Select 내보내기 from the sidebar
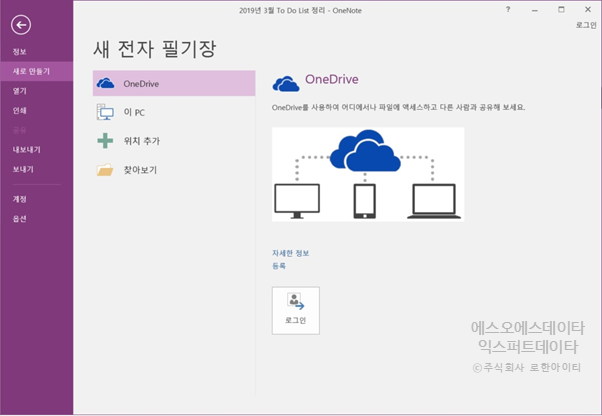The width and height of the screenshot is (602, 416). pyautogui.click(x=26, y=150)
